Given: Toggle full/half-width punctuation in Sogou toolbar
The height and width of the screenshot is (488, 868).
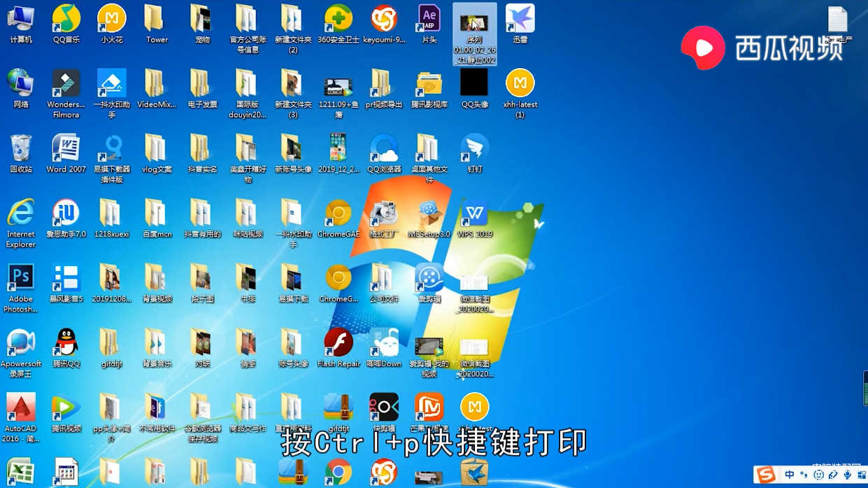Looking at the screenshot, I should (x=804, y=475).
